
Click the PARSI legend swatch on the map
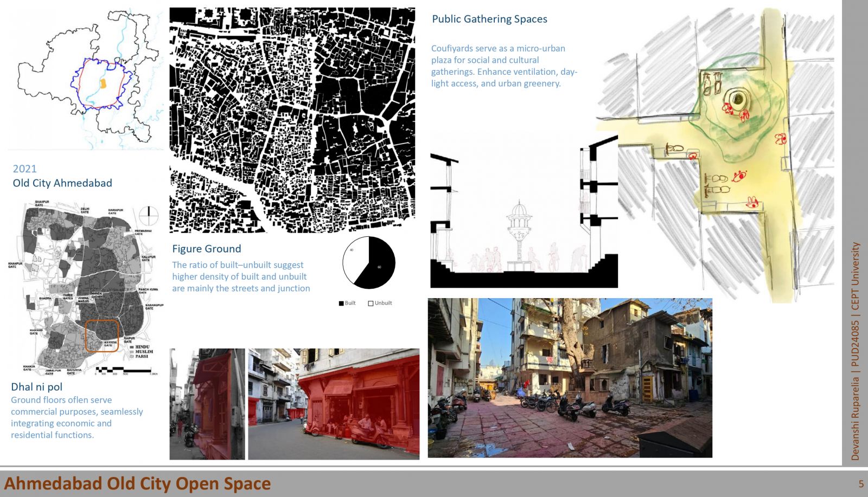132,356
